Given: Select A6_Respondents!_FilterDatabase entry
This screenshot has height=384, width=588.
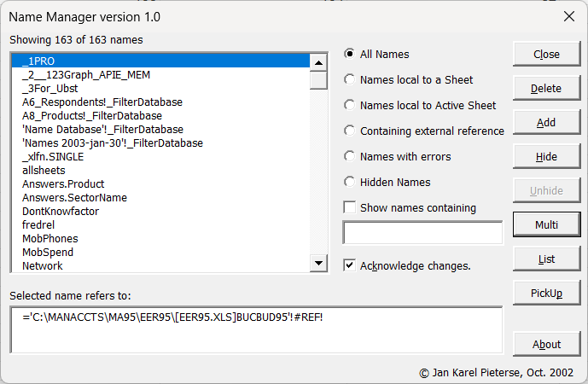Looking at the screenshot, I should 161,102.
